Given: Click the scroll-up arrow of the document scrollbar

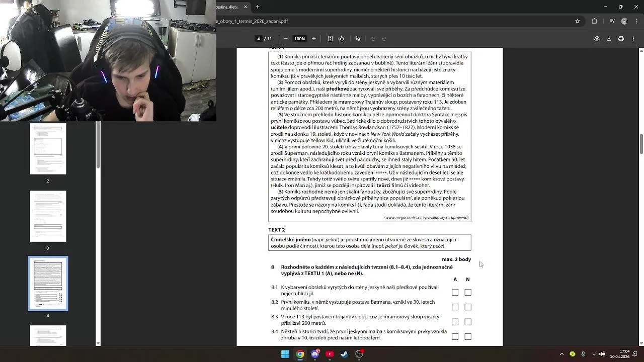Looking at the screenshot, I should 641,51.
